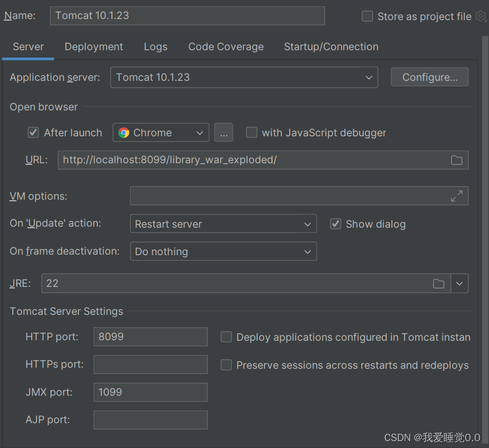Open the On 'Update' action dropdown
This screenshot has width=489, height=448.
coord(308,223)
